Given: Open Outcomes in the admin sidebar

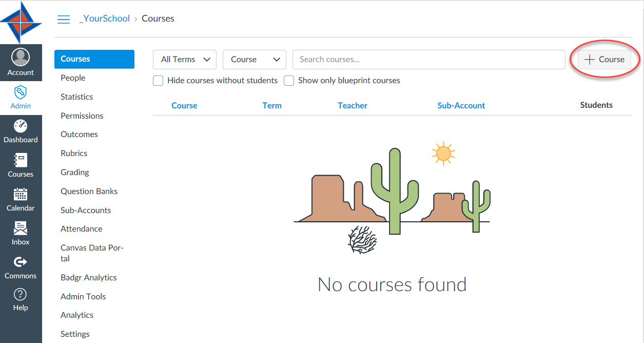Looking at the screenshot, I should click(79, 135).
